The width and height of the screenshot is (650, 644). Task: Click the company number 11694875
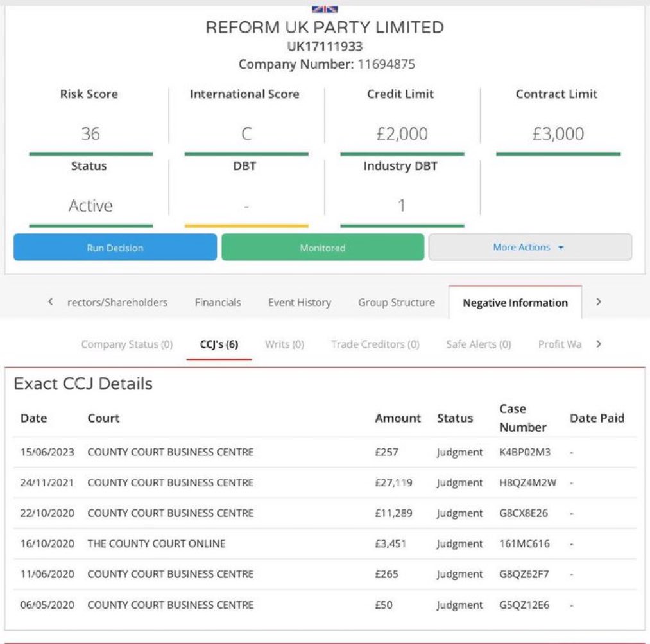click(386, 64)
